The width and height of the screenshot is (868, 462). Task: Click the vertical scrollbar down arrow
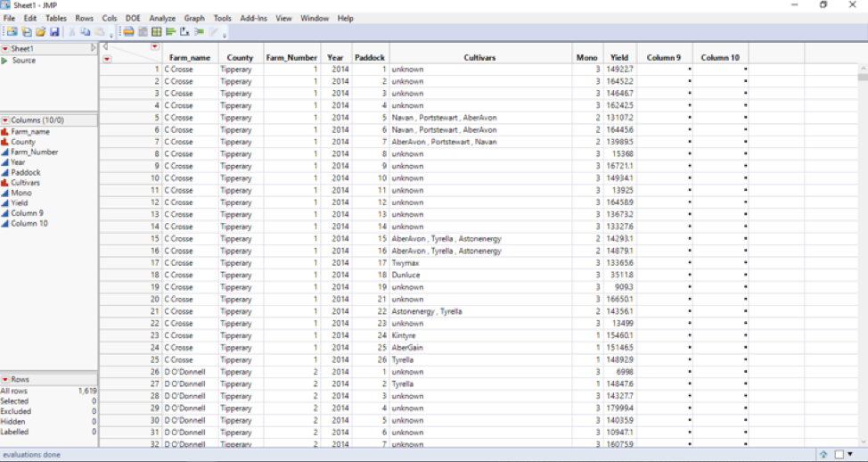pos(863,442)
